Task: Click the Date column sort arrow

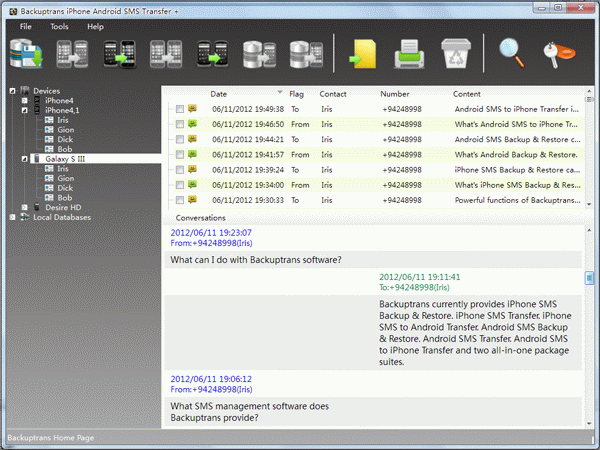Action: 280,92
